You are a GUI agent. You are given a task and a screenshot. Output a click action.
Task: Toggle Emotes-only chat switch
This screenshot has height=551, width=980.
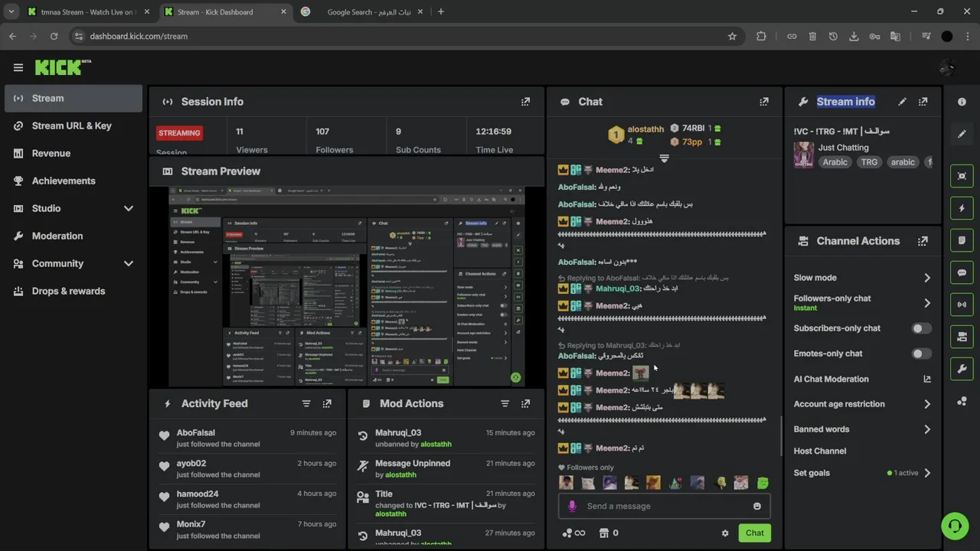tap(922, 354)
